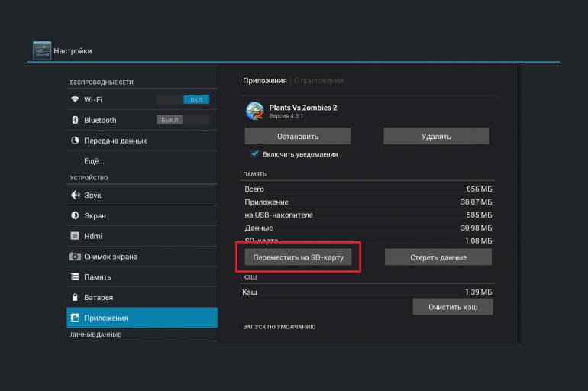Viewport: 588px width, 391px height.
Task: Click the Plants Vs Zombies 2 app icon
Action: (254, 111)
